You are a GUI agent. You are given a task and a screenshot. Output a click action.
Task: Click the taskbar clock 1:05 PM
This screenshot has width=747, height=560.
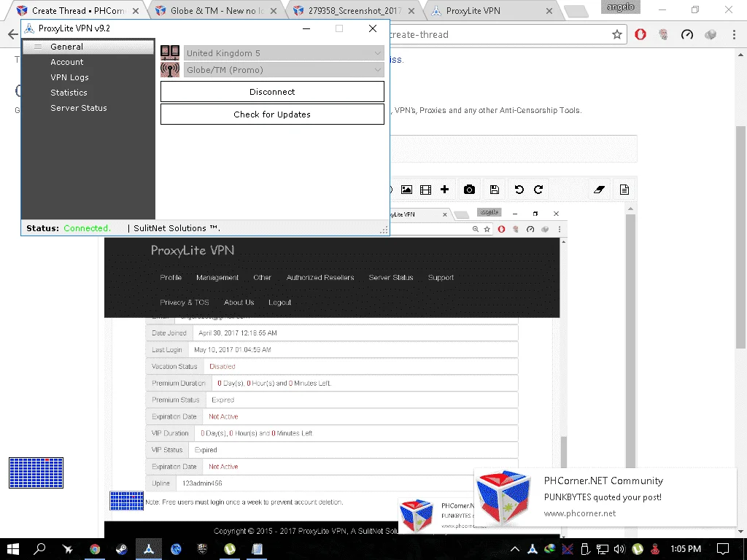coord(686,549)
